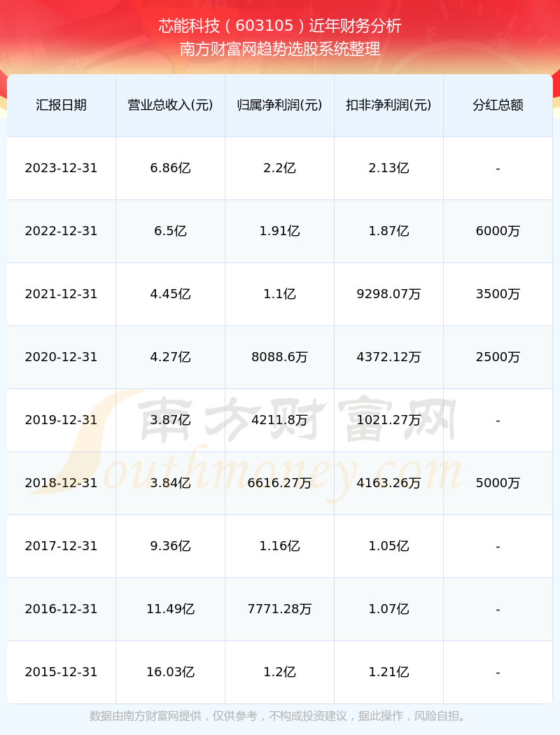
Task: Click net profit value 4211.8万
Action: [x=279, y=420]
